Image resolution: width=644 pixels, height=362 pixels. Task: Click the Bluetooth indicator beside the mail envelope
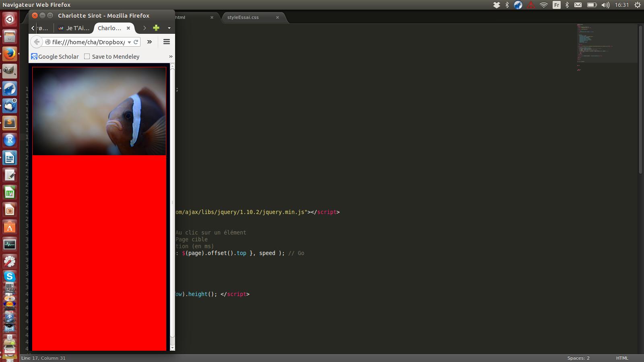click(567, 5)
